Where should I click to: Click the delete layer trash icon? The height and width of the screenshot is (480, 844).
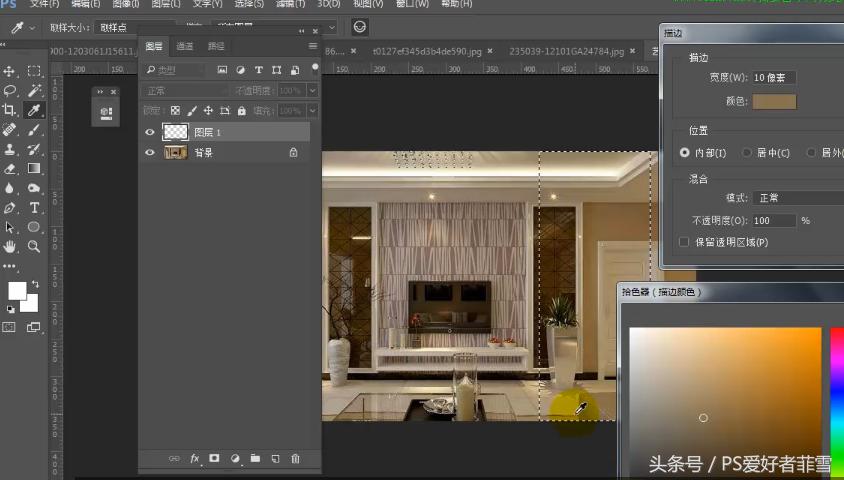click(x=295, y=458)
